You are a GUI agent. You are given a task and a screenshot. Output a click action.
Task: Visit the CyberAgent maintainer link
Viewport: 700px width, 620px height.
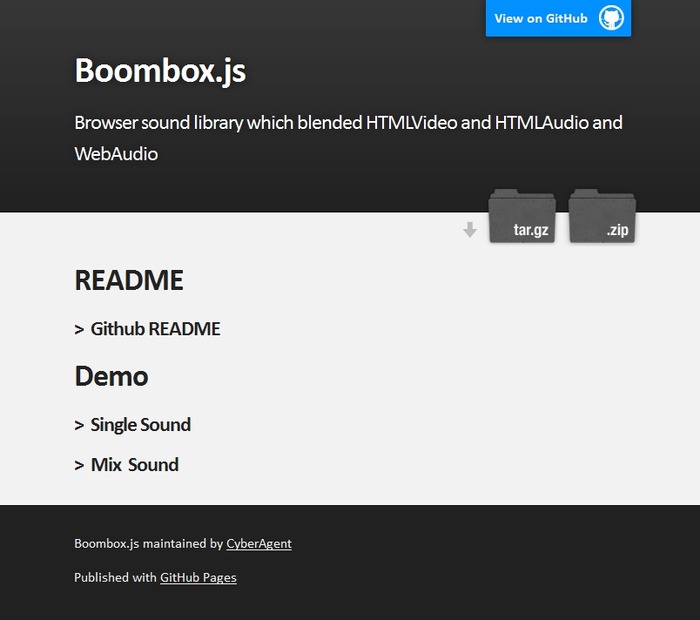259,544
